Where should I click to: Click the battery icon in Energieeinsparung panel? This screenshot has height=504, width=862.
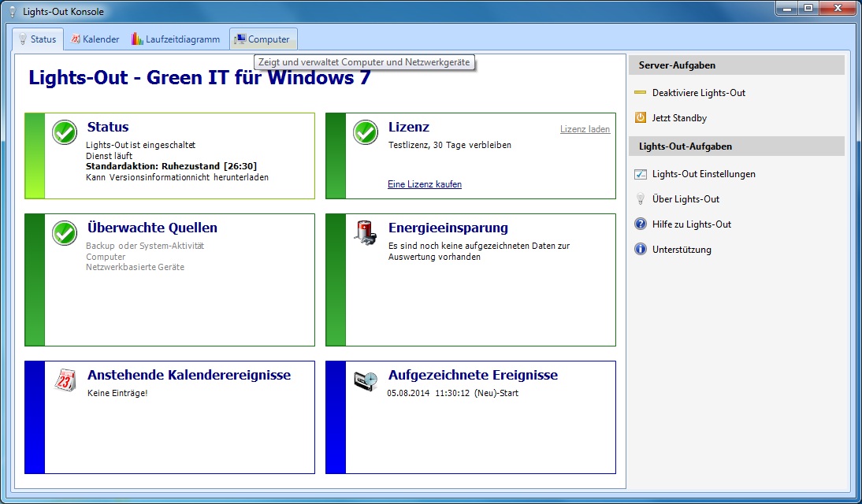[x=366, y=233]
